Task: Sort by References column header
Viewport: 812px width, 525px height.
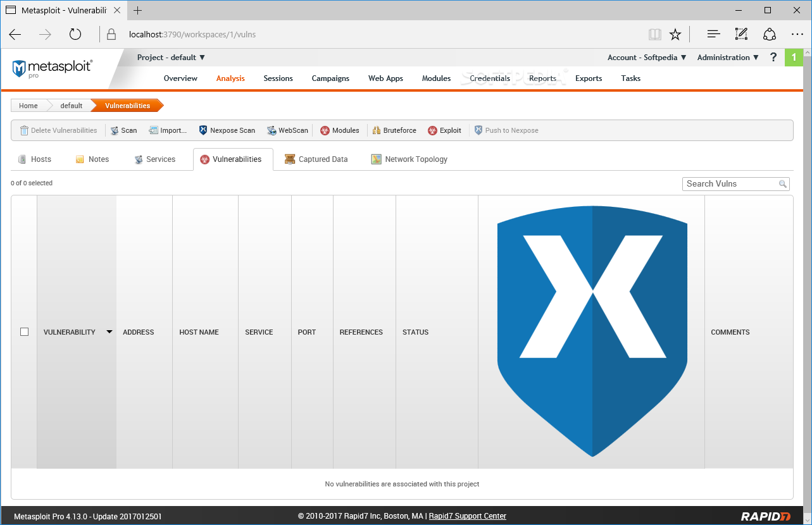Action: click(x=361, y=332)
